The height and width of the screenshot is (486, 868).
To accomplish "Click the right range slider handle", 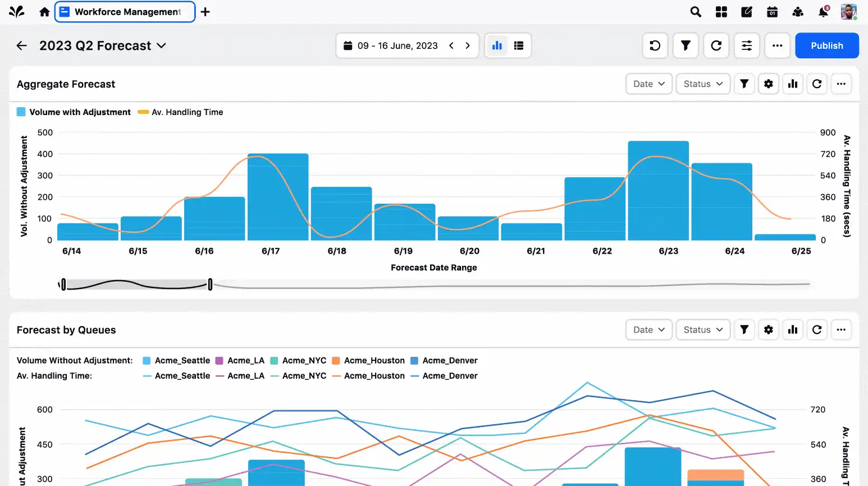I will click(210, 285).
